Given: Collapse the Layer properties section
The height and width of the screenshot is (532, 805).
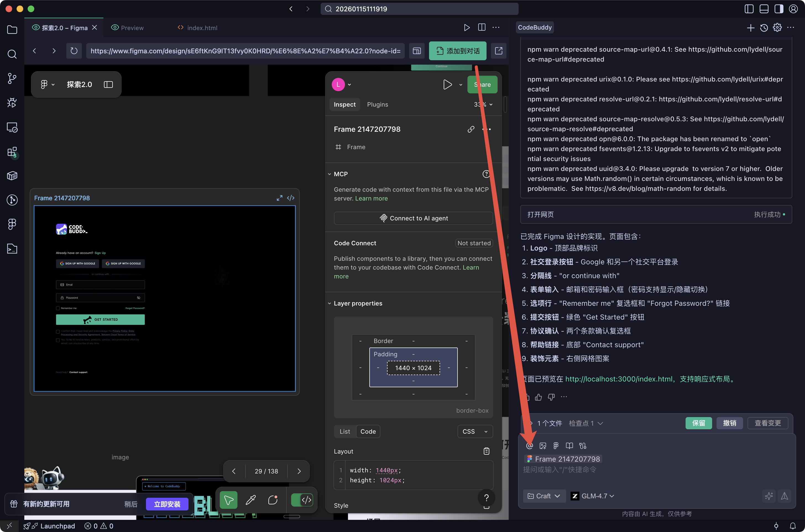Looking at the screenshot, I should (329, 303).
